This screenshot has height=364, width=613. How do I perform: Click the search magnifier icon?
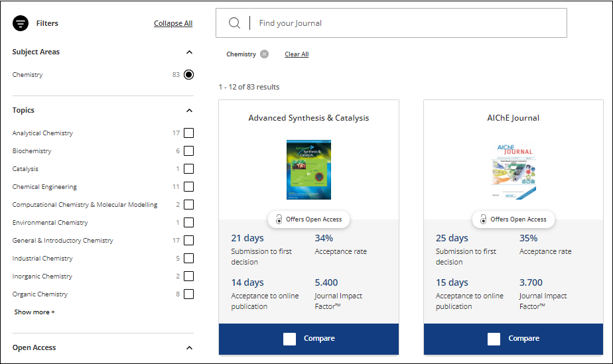234,23
